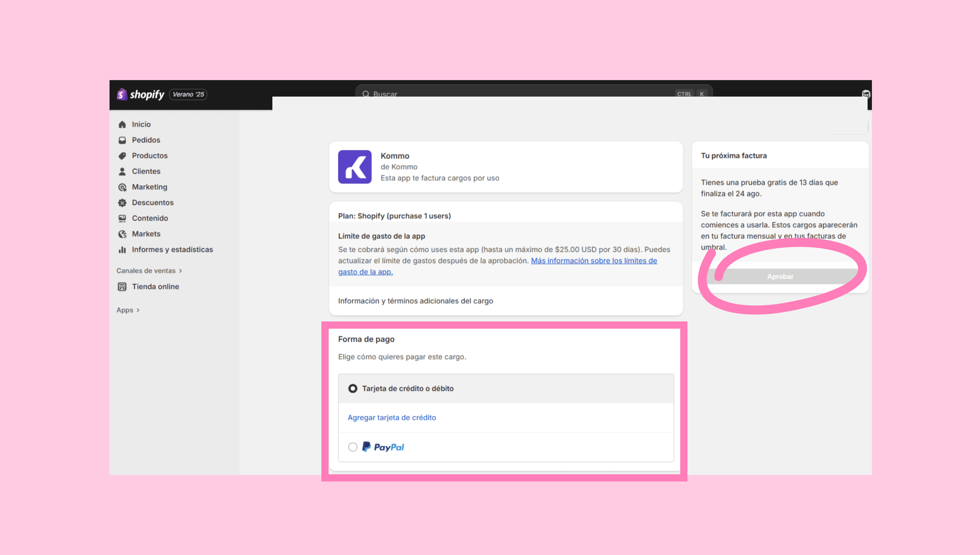Select the PayPal payment radio button
Screen dimensions: 980x555
coord(353,447)
